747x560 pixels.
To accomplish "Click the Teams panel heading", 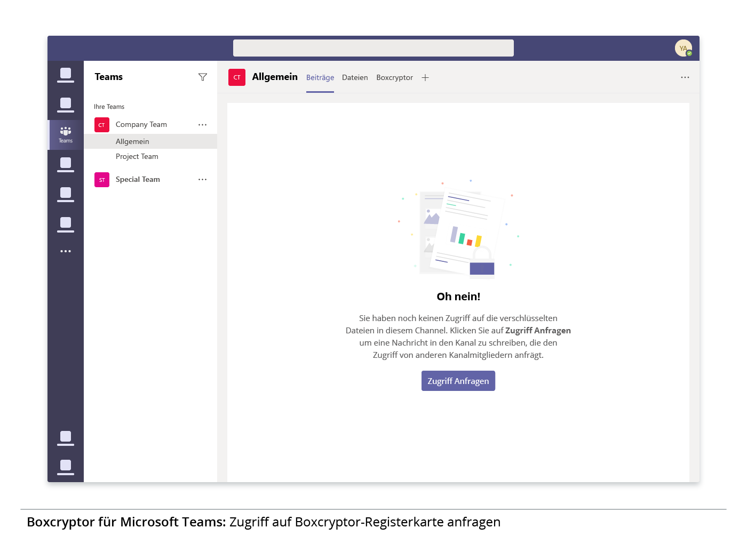I will point(109,77).
